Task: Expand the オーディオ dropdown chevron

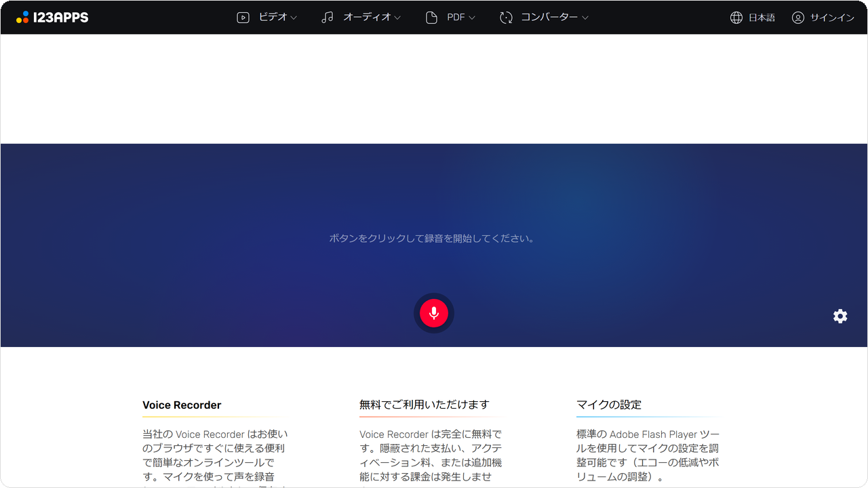Action: coord(397,18)
